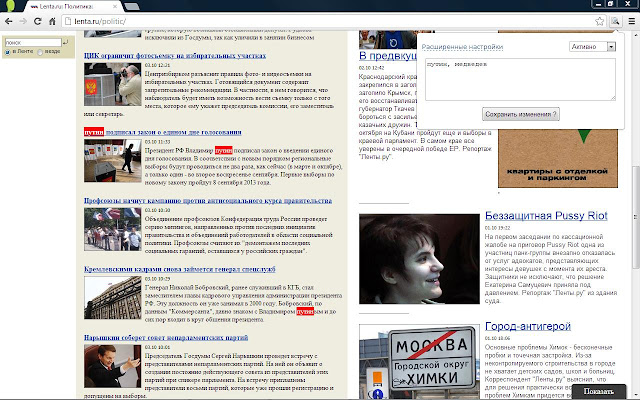Open Беззащитная Pussy Riot article link

(x=546, y=216)
